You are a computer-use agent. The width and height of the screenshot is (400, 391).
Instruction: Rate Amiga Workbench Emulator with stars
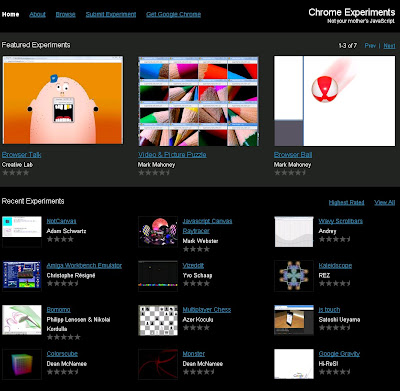[63, 283]
